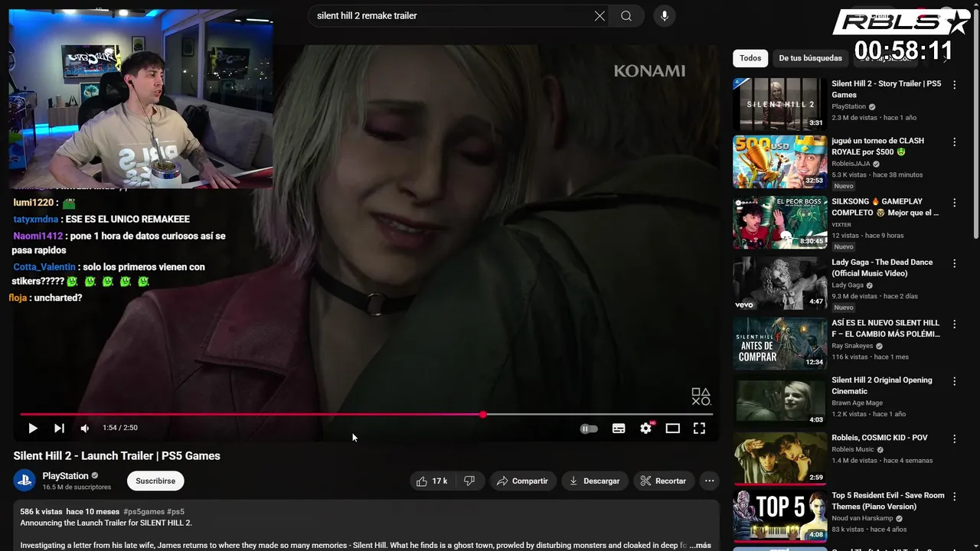980x551 pixels.
Task: Click chat username Cotta_Valentin
Action: coord(44,267)
